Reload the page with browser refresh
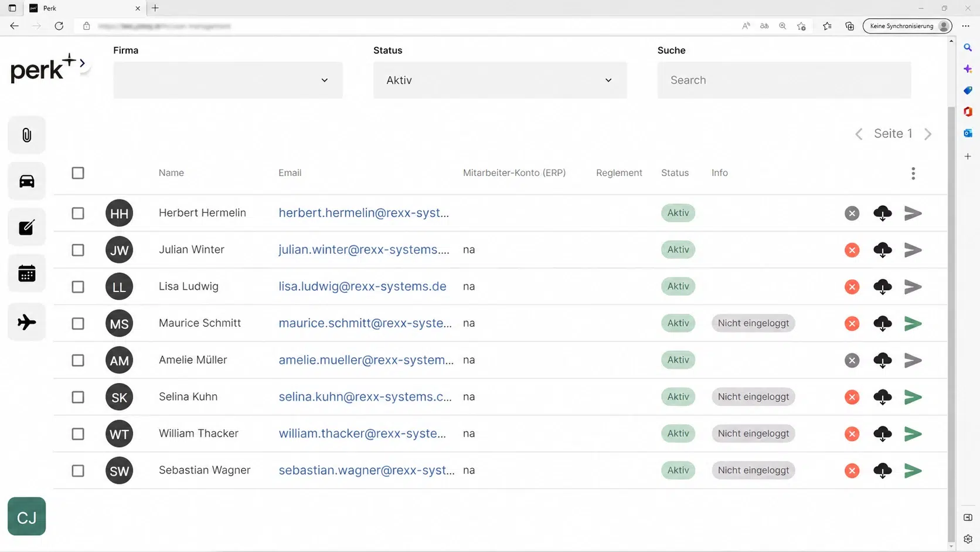 coord(59,26)
